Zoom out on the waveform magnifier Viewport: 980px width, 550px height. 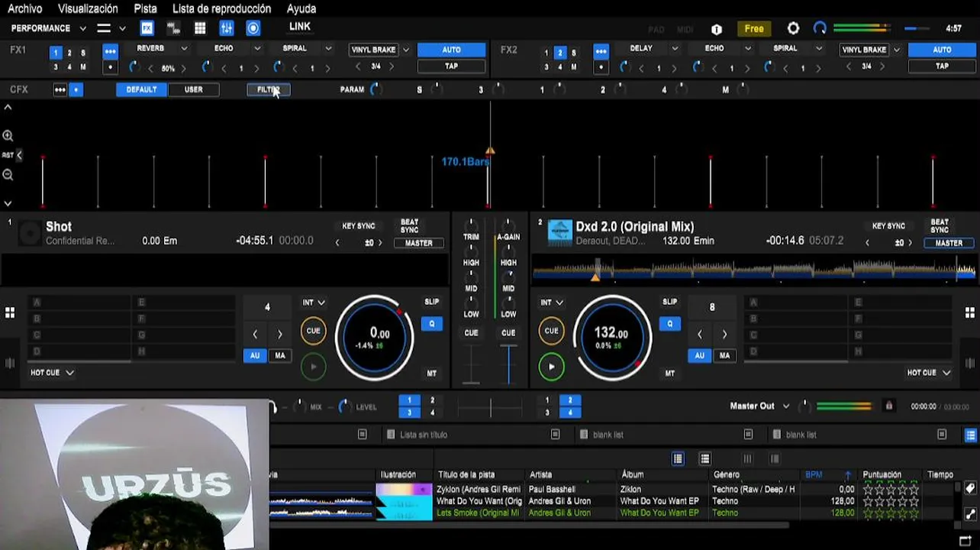(x=8, y=174)
